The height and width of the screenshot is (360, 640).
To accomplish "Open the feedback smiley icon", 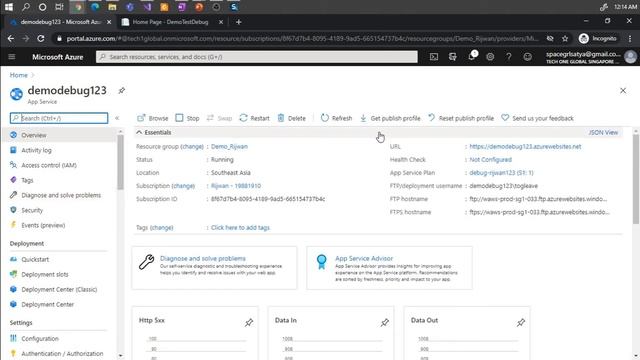I will click(528, 57).
